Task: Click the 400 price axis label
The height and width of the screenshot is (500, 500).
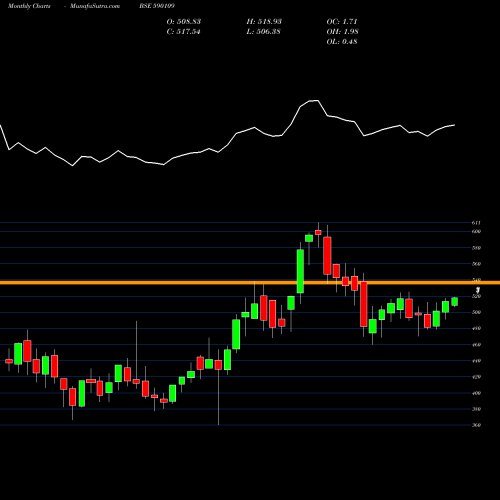Action: pyautogui.click(x=476, y=393)
